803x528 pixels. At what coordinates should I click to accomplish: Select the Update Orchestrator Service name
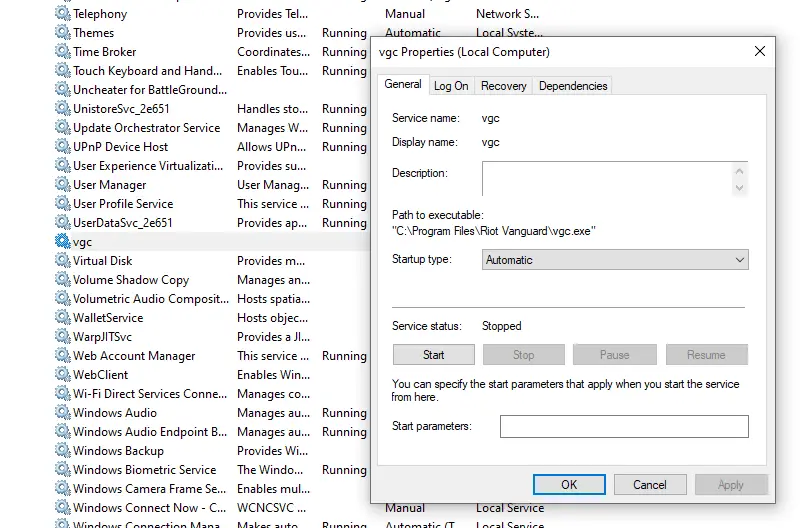146,128
